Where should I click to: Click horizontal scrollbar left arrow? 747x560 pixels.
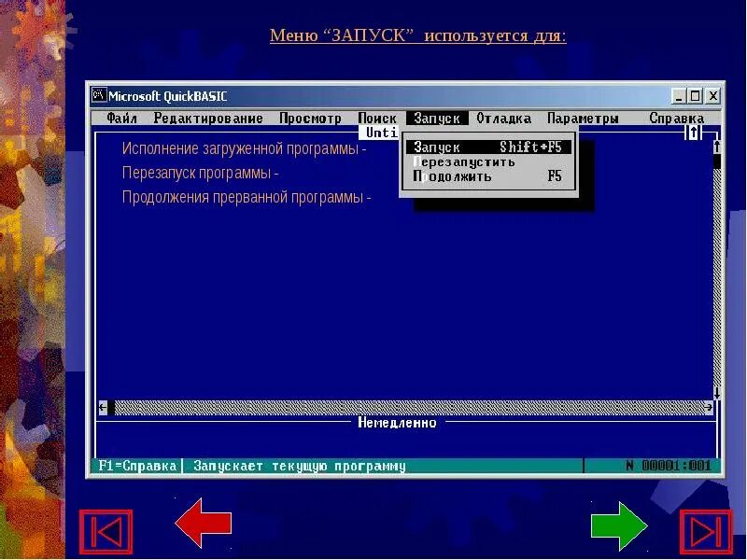[103, 408]
